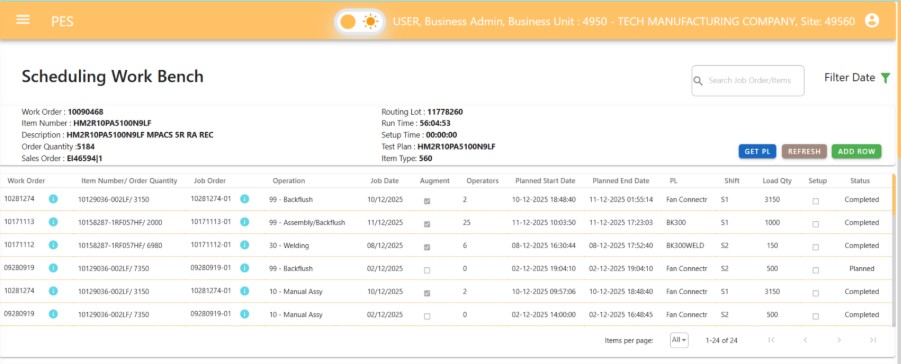Click the 'Planned' status cell
The image size is (901, 364).
click(x=861, y=269)
